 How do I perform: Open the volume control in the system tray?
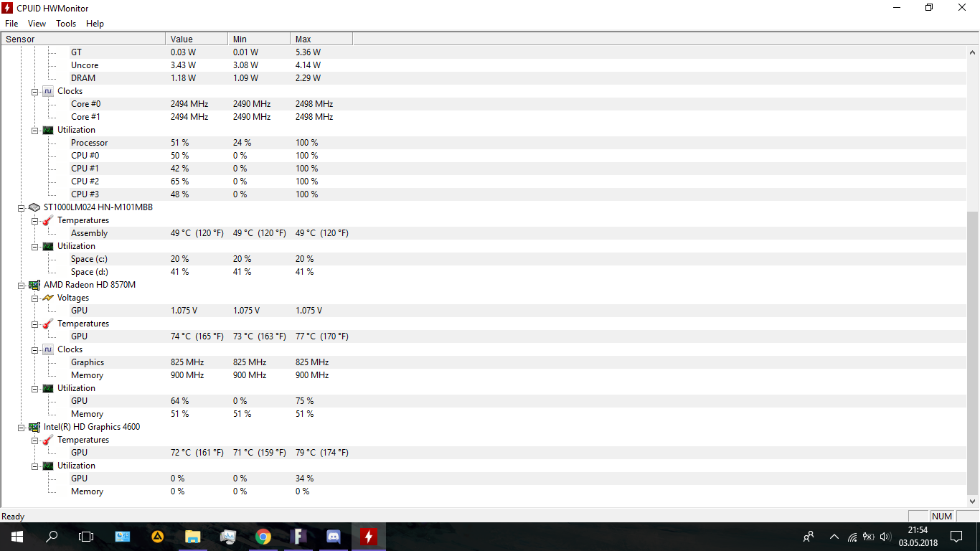tap(885, 536)
